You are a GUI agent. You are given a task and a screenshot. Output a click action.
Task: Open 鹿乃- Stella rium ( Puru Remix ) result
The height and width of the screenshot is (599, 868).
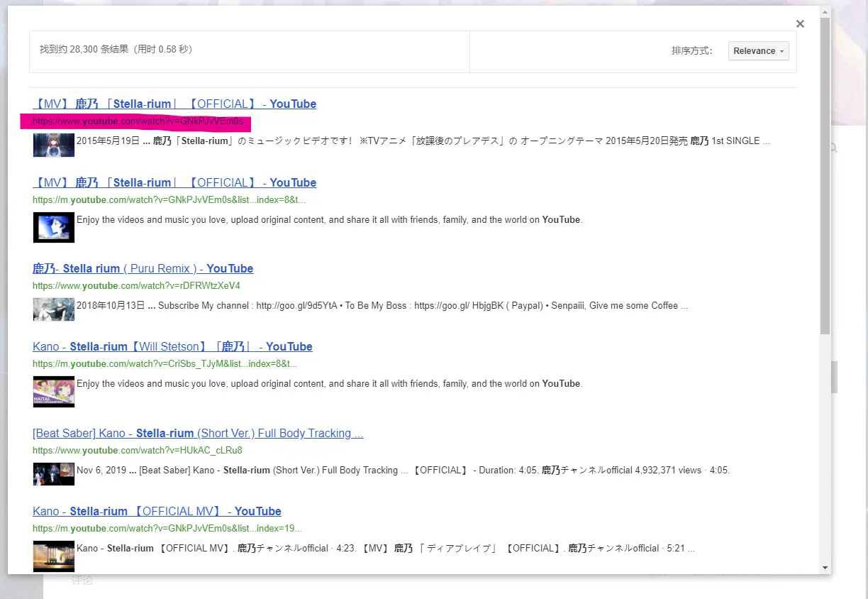(x=143, y=268)
